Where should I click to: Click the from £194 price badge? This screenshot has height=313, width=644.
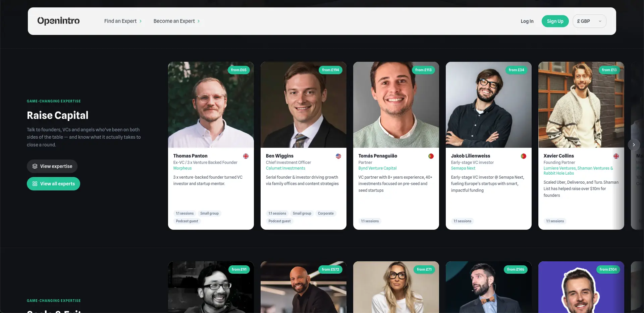point(331,70)
